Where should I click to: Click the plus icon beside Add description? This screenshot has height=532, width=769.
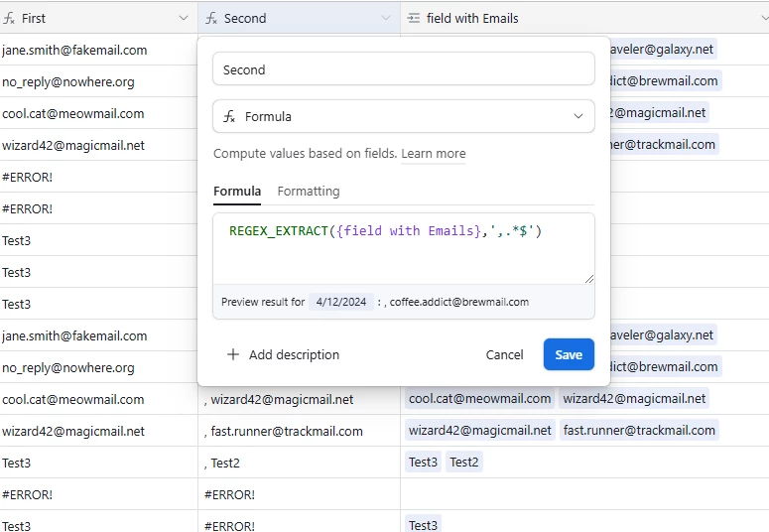[x=233, y=354]
